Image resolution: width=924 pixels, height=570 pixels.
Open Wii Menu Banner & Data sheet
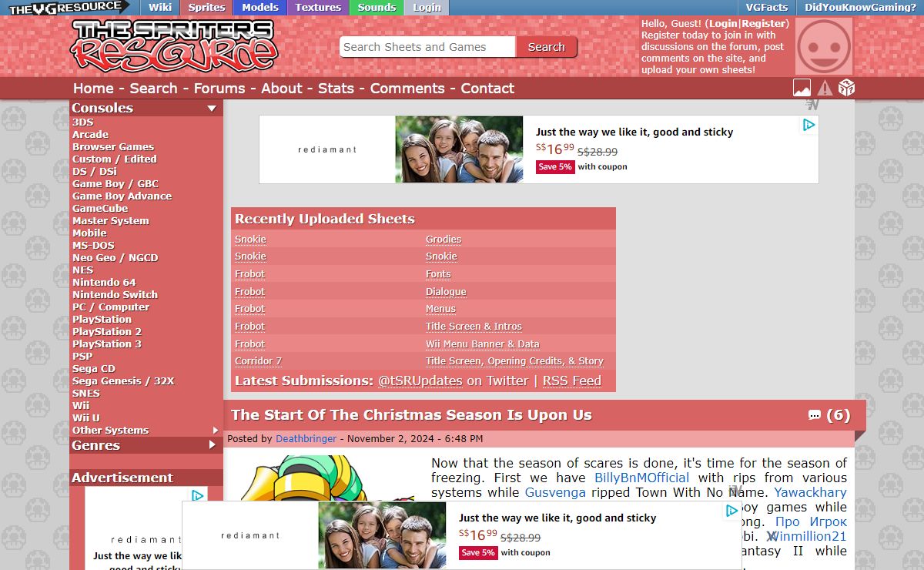pyautogui.click(x=482, y=344)
